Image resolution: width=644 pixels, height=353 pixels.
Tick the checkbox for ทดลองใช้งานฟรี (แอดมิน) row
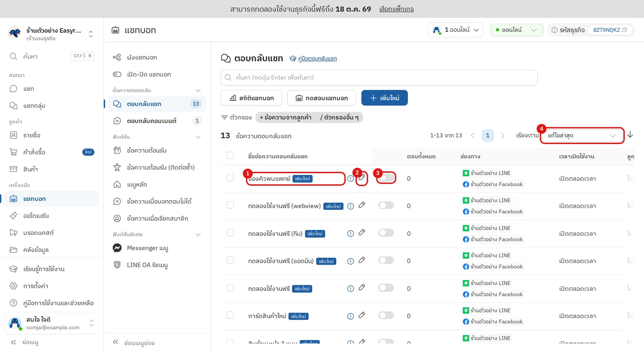(x=230, y=260)
